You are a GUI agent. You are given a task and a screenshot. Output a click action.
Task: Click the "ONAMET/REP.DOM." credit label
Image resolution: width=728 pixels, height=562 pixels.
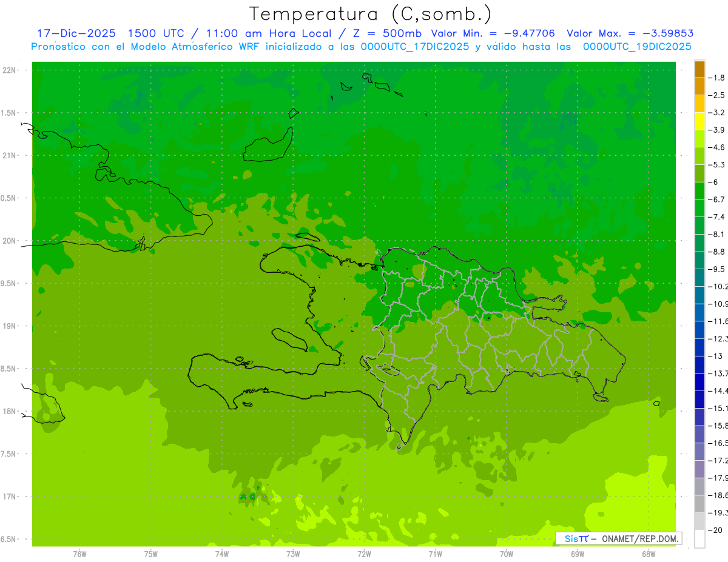(639, 538)
